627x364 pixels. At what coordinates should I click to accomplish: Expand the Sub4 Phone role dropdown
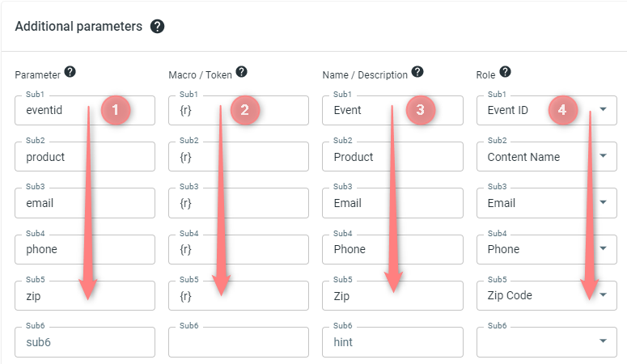[x=547, y=249]
